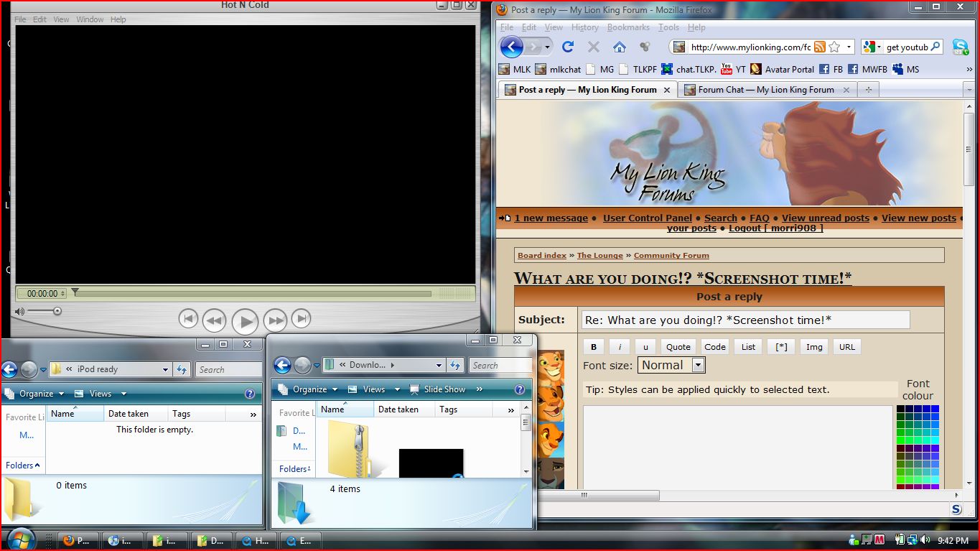The height and width of the screenshot is (551, 980).
Task: Toggle italic formatting with the i button
Action: (x=620, y=347)
